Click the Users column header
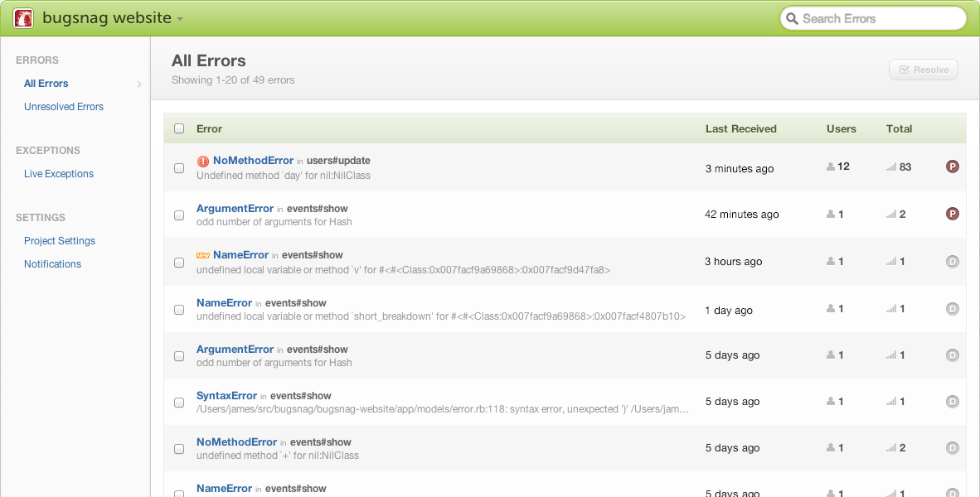 pyautogui.click(x=842, y=128)
